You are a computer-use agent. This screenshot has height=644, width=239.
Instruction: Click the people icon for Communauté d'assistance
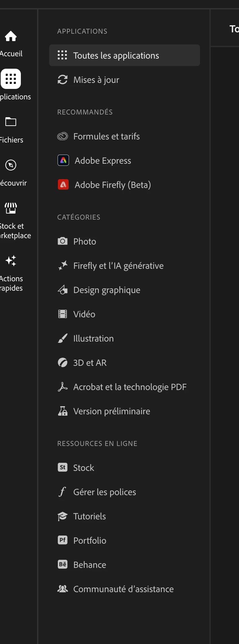pyautogui.click(x=63, y=589)
